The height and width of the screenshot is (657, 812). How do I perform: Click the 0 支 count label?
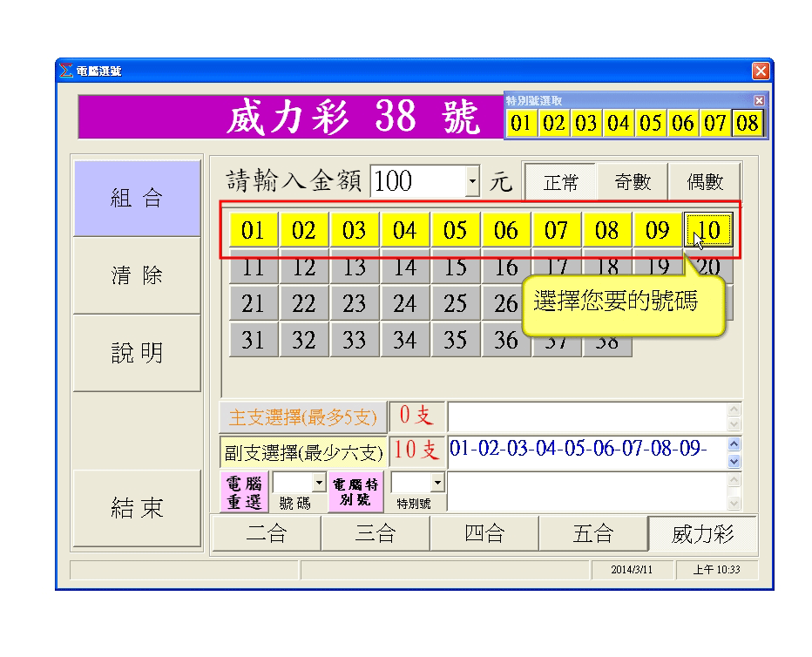coord(416,416)
